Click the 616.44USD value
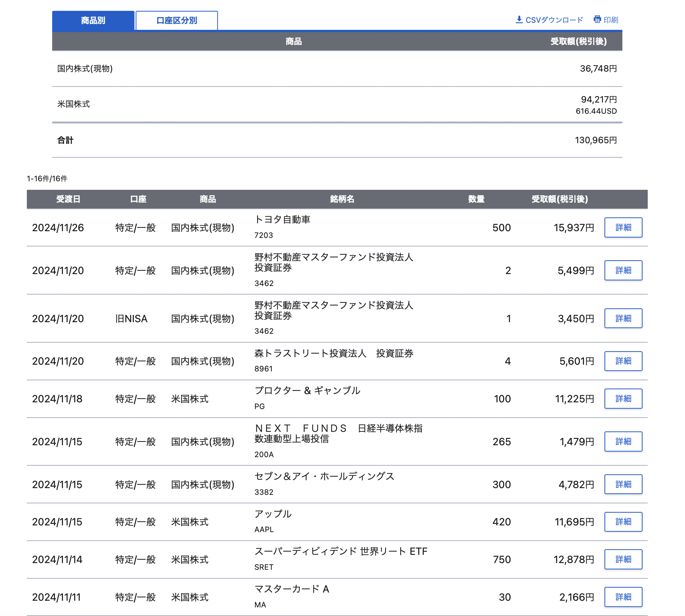This screenshot has width=685, height=616. [x=596, y=111]
